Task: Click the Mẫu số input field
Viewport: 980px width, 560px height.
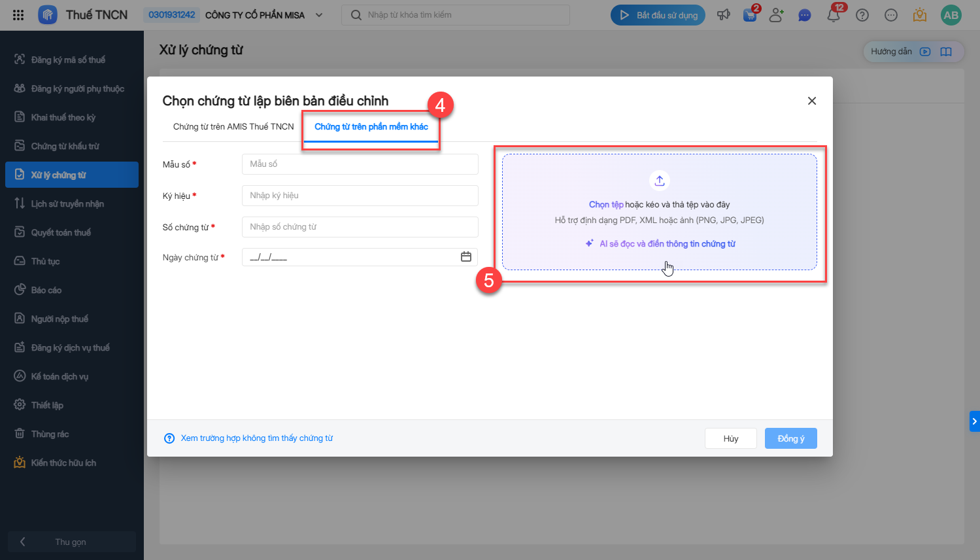Action: [360, 164]
